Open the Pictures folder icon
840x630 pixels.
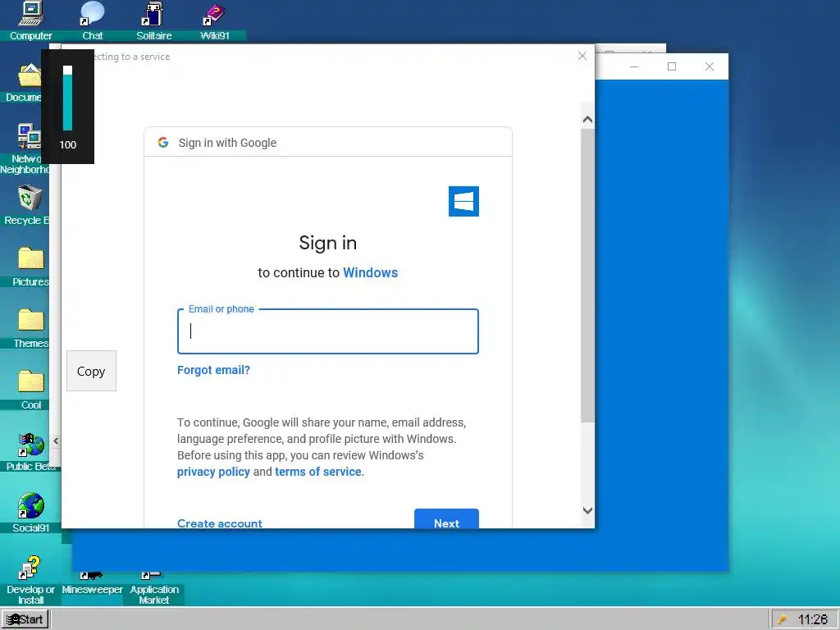pyautogui.click(x=30, y=267)
